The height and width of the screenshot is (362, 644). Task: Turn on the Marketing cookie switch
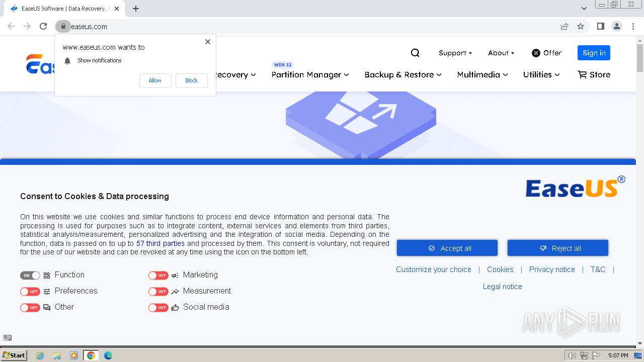click(158, 276)
